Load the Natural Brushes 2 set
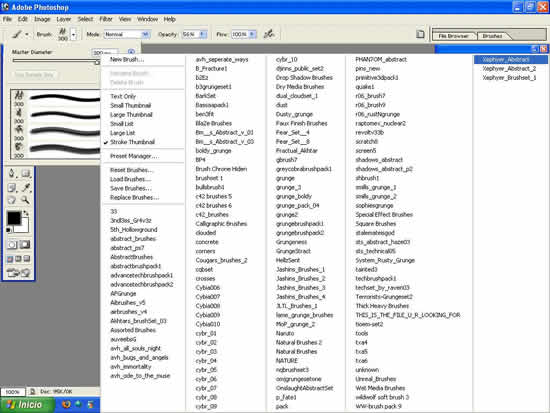Viewport: 550px width, 413px height. [x=299, y=342]
